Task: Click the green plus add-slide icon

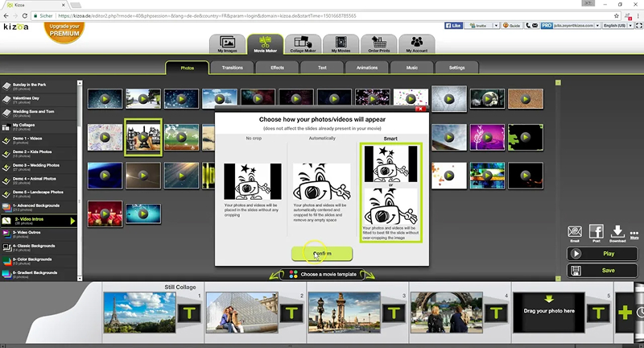Action: tap(625, 313)
